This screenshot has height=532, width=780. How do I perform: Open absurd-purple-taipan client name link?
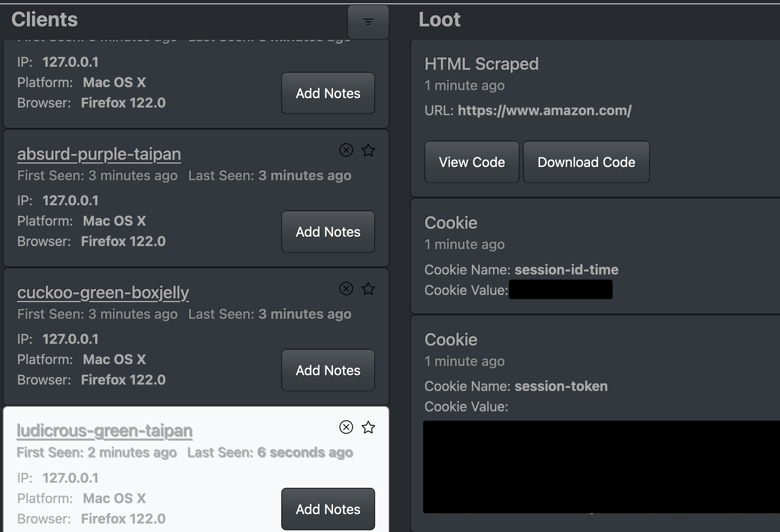click(99, 154)
